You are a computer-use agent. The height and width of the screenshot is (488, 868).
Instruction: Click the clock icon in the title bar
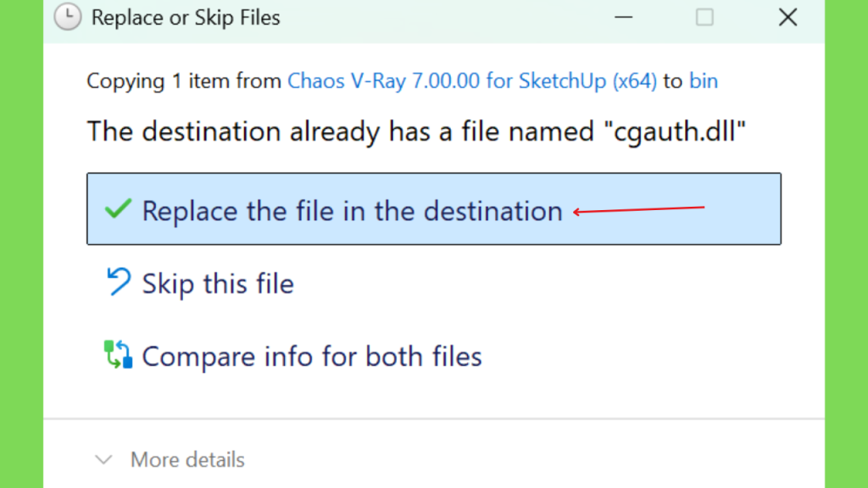pos(68,17)
